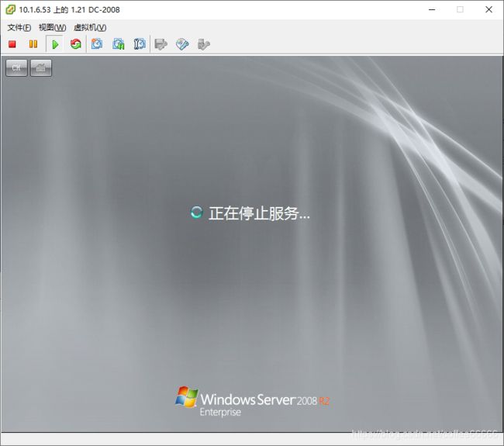
Task: Click the green Power On button
Action: pos(55,44)
